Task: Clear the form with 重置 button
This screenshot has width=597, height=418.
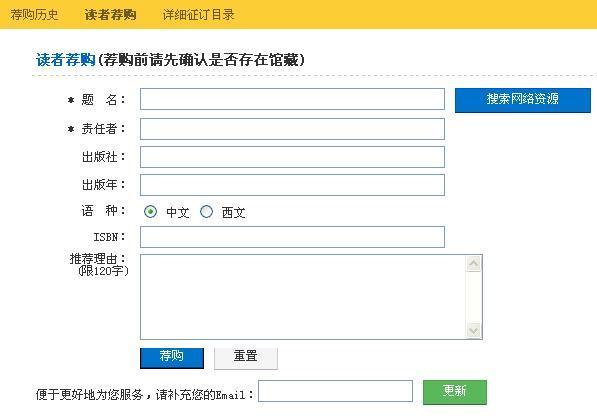Action: pos(246,358)
